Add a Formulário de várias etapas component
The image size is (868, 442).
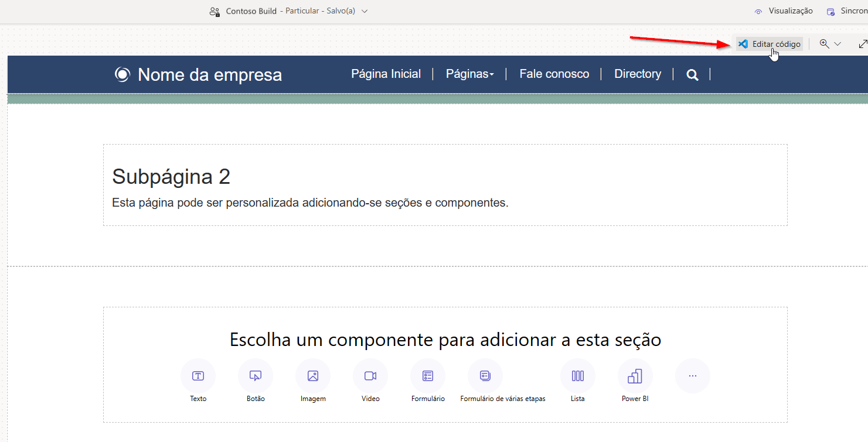click(485, 376)
